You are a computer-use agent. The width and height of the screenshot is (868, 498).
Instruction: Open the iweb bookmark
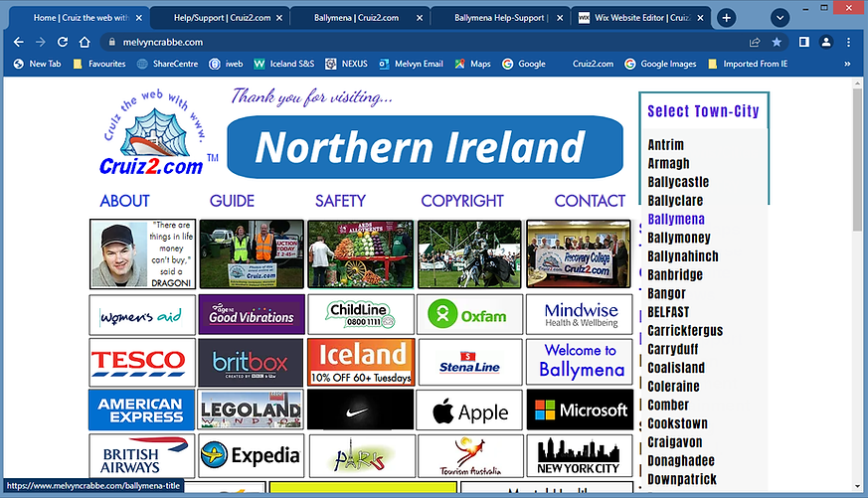pyautogui.click(x=226, y=64)
